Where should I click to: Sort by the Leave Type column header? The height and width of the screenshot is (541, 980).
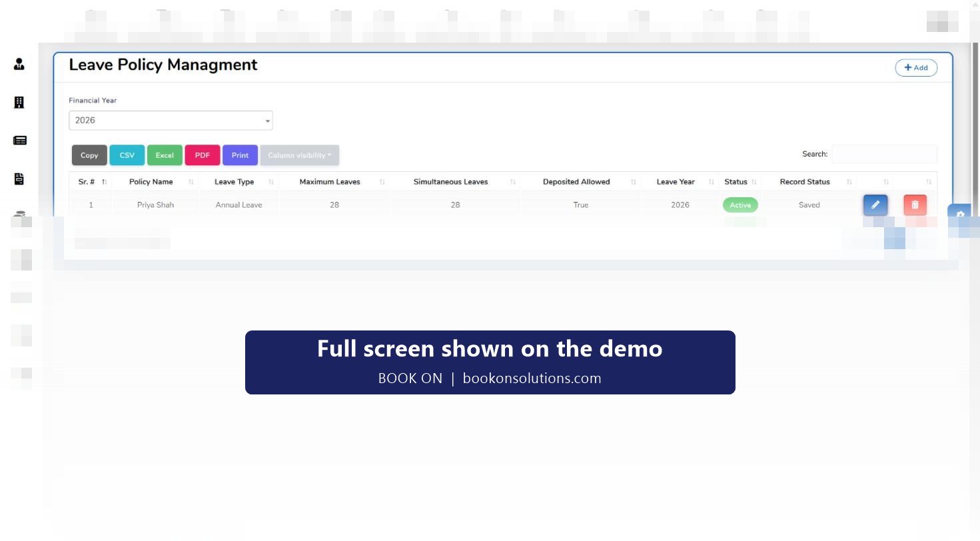click(239, 182)
